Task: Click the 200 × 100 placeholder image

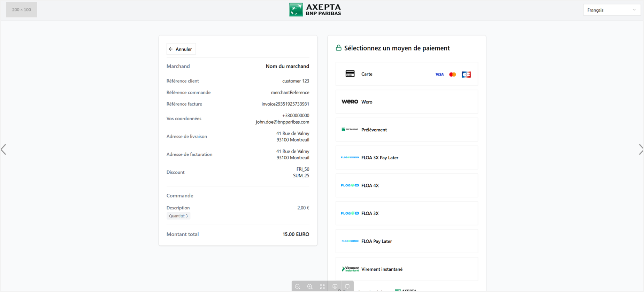Action: 22,10
